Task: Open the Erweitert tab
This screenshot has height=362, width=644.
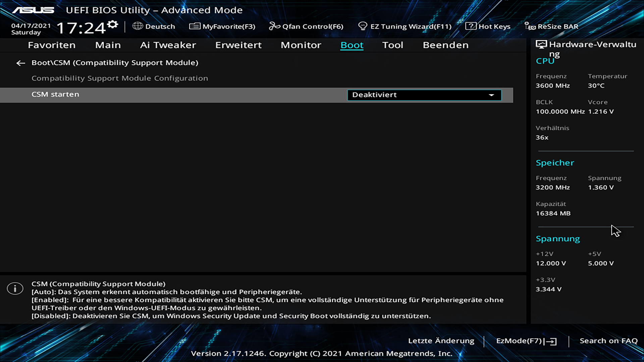Action: pyautogui.click(x=238, y=45)
